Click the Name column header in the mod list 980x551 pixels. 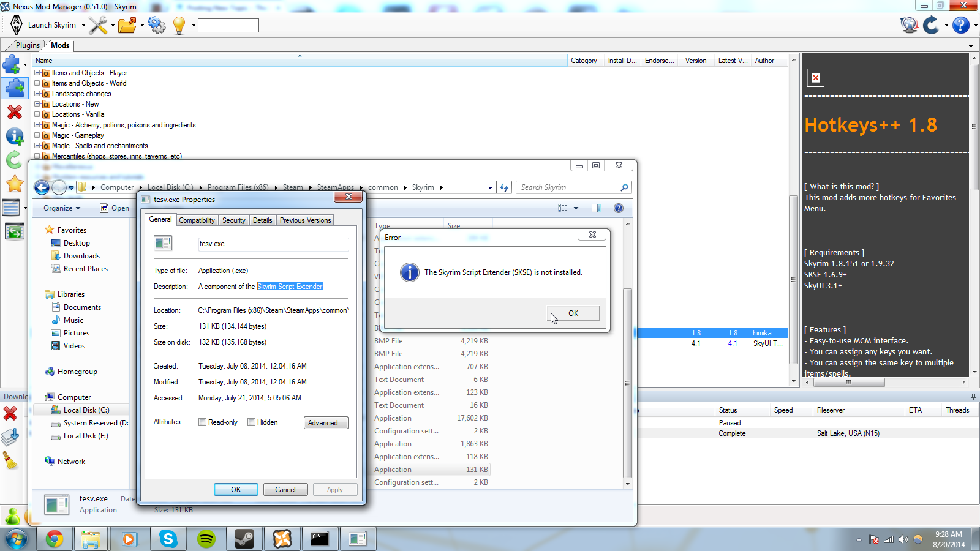[300, 61]
